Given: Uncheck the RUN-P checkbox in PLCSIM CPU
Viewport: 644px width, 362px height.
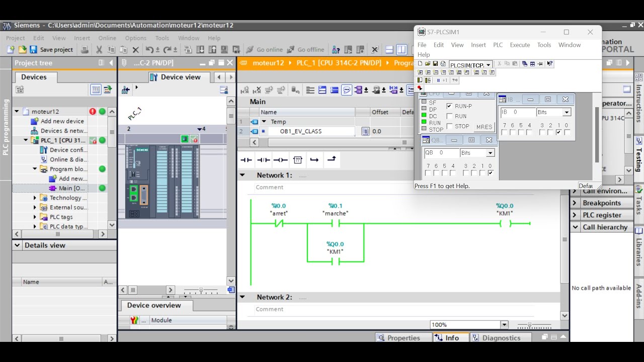Looking at the screenshot, I should click(449, 106).
